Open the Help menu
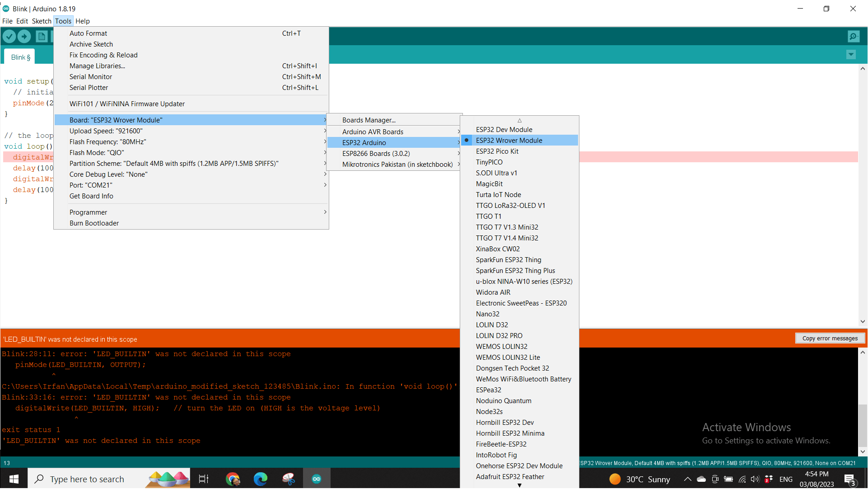This screenshot has height=489, width=868. [x=83, y=21]
